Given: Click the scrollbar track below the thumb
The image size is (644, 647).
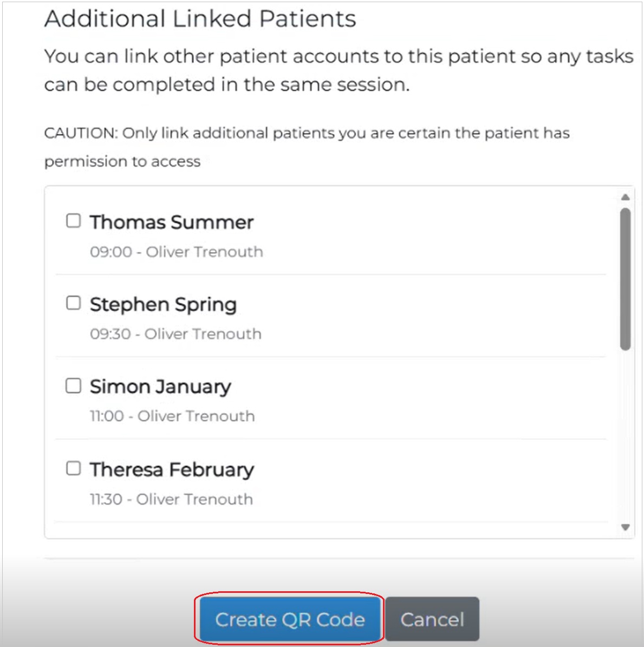Looking at the screenshot, I should (624, 433).
